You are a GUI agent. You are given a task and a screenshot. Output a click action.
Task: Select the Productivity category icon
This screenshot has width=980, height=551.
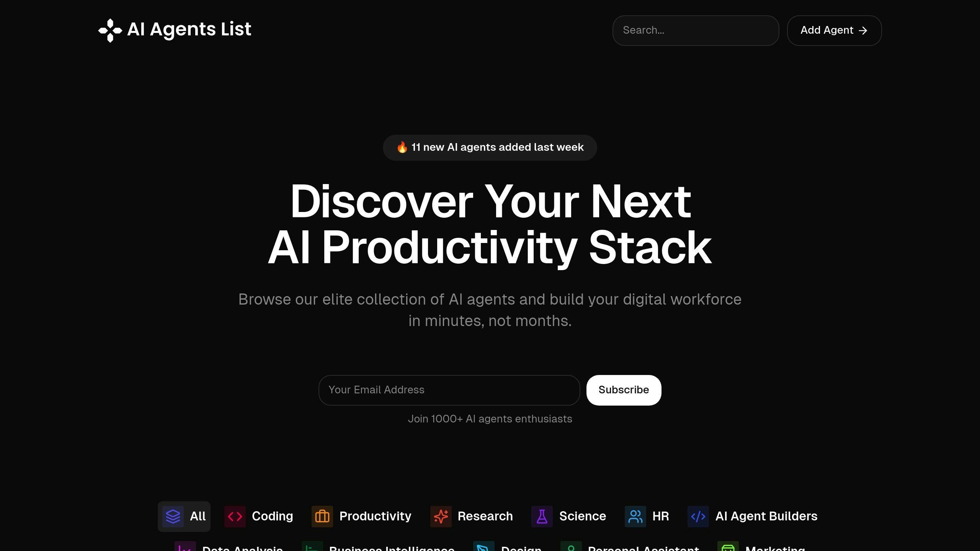pyautogui.click(x=322, y=516)
